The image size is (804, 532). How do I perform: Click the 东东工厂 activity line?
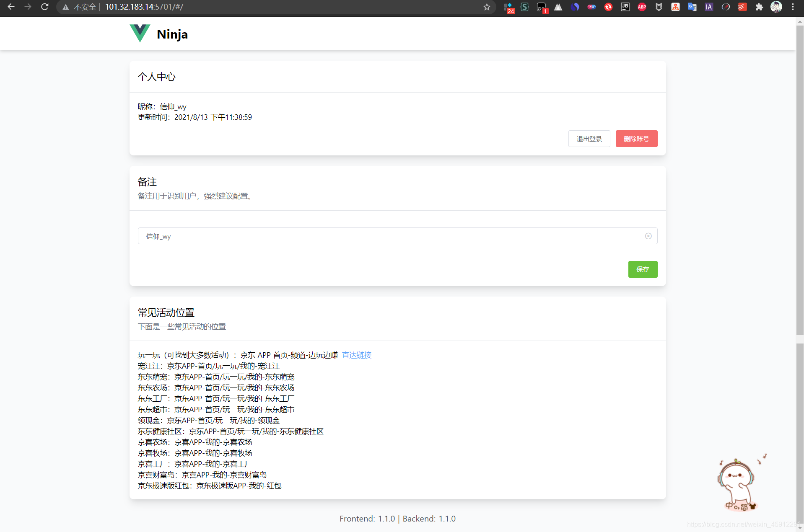pyautogui.click(x=216, y=399)
